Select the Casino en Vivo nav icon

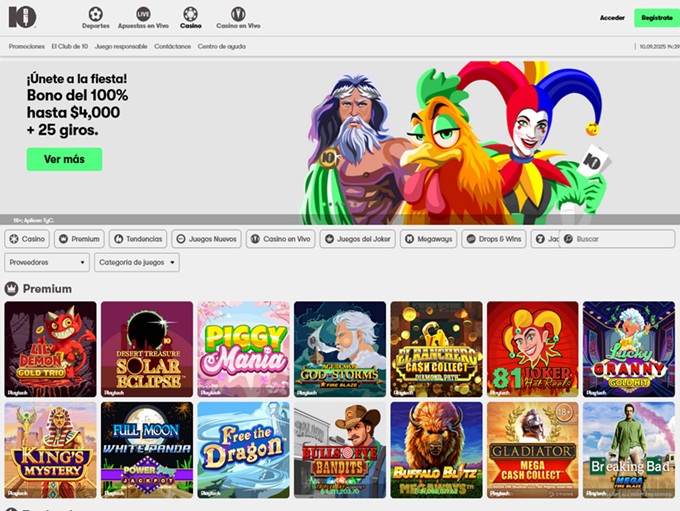[x=238, y=14]
